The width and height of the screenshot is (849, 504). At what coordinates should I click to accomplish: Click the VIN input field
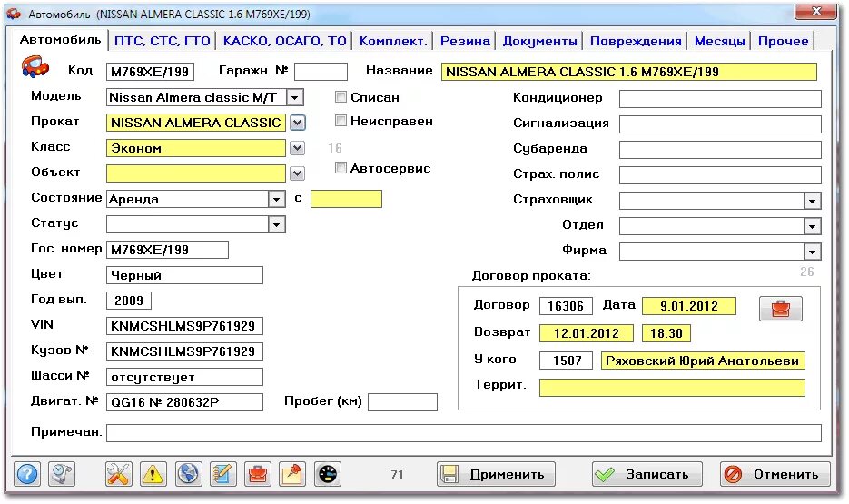184,326
